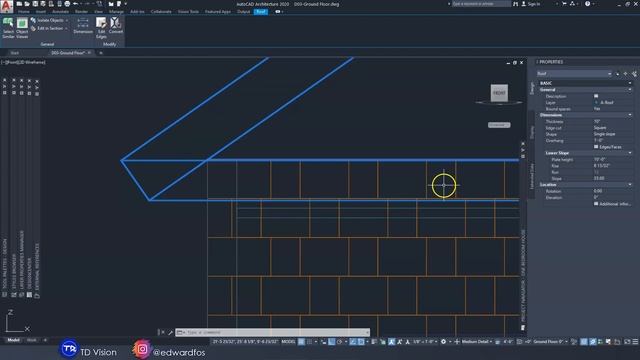Open the annotation scale dropdown in status bar

(x=425, y=342)
